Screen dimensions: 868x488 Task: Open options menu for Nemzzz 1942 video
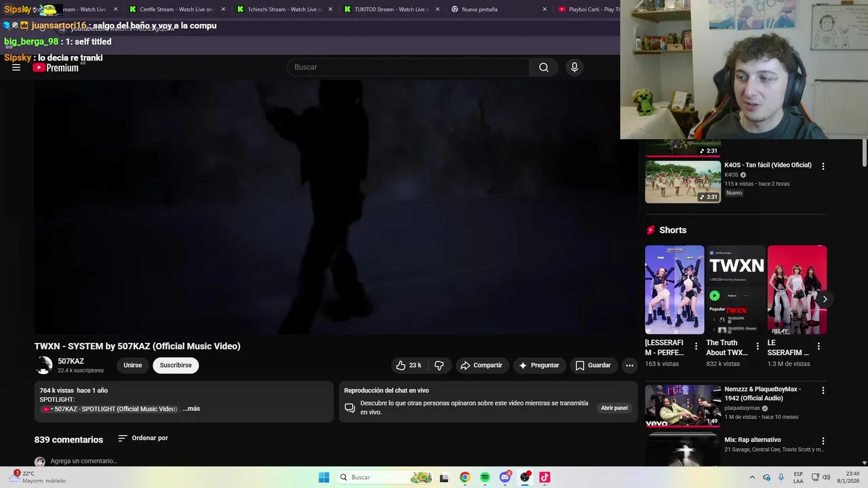(x=823, y=390)
